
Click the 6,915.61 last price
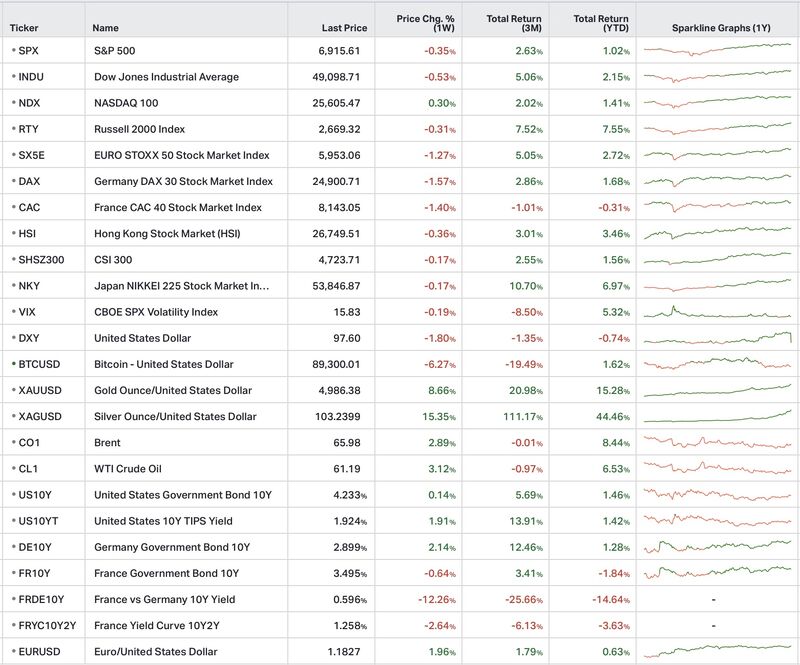(x=339, y=51)
